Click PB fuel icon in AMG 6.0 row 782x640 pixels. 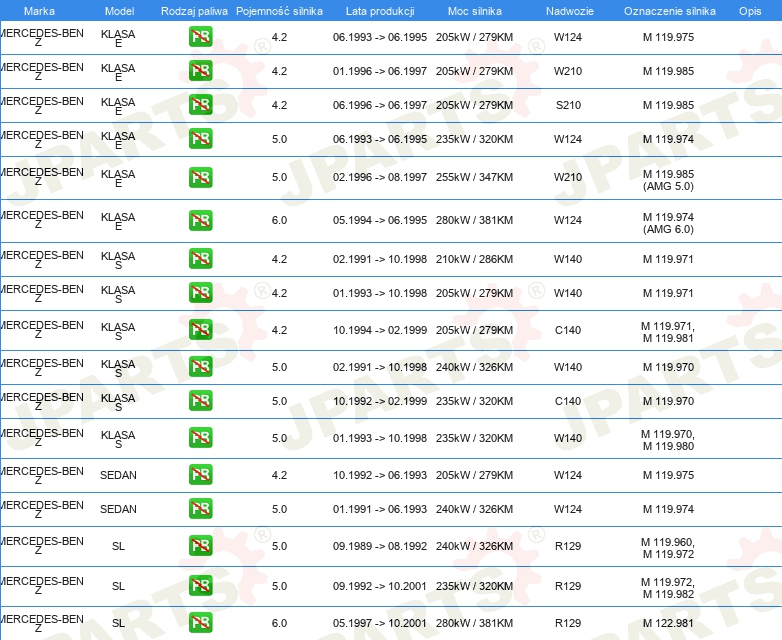(200, 220)
